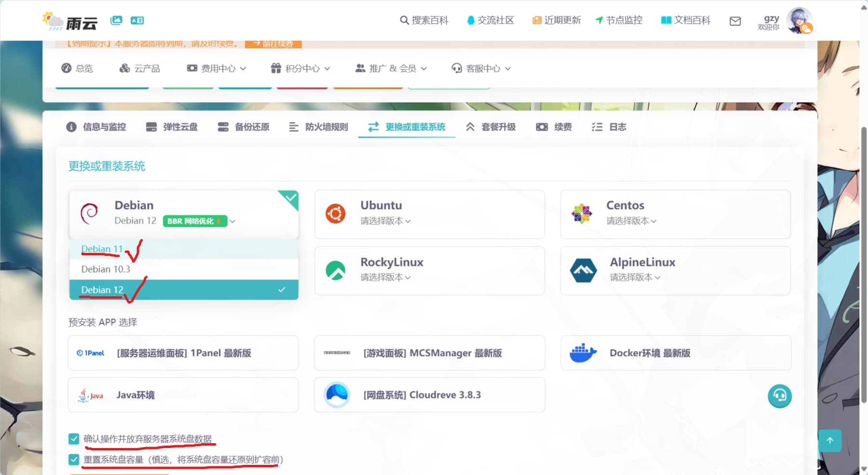Click the language translate icon in header

click(137, 20)
